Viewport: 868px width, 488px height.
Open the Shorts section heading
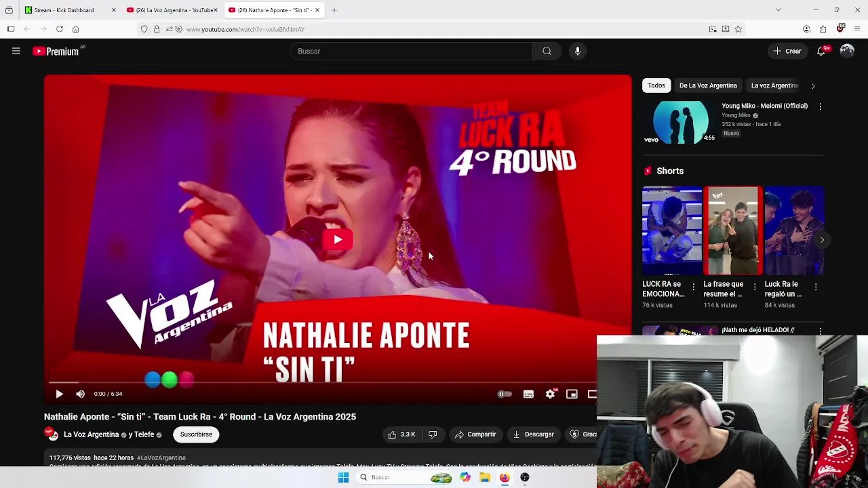pyautogui.click(x=670, y=171)
